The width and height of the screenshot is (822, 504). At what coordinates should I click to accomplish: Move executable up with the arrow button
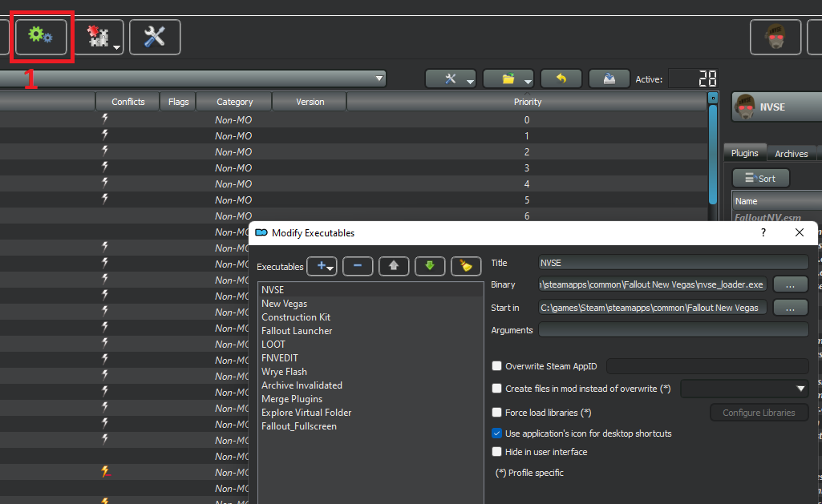(394, 266)
